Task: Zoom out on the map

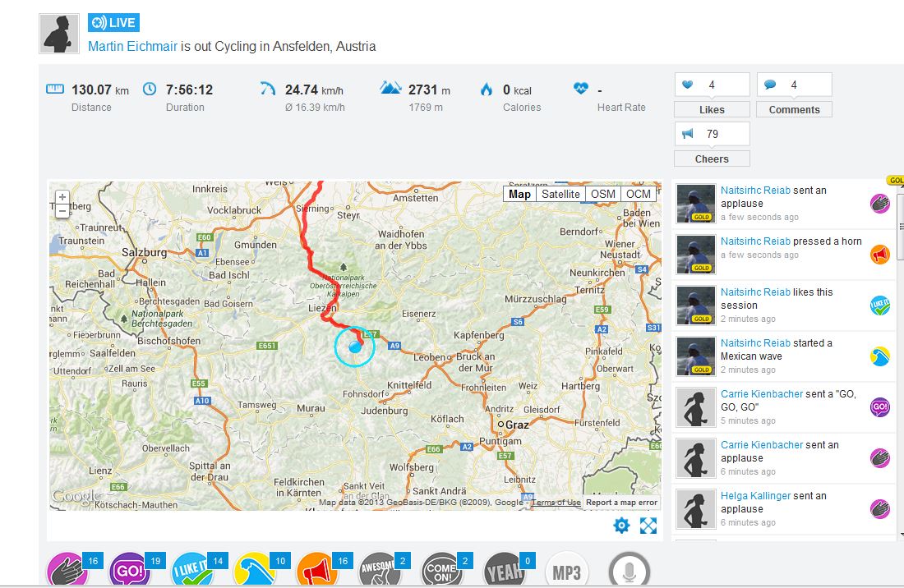Action: click(62, 211)
